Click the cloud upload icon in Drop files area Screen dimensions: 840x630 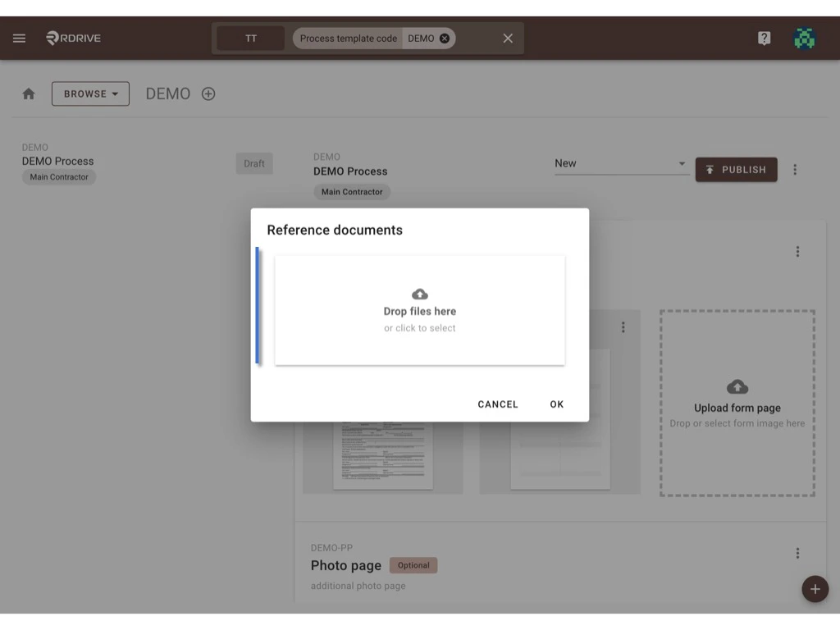point(419,294)
